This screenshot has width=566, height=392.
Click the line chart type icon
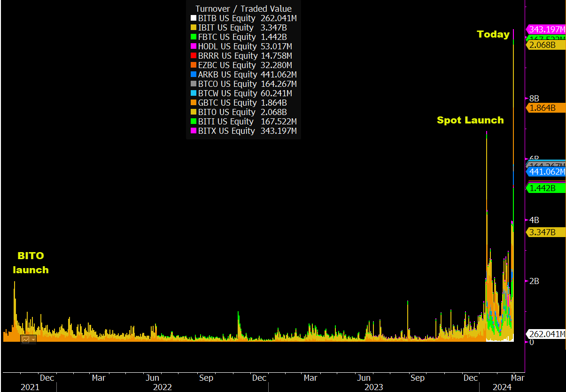pos(26,339)
